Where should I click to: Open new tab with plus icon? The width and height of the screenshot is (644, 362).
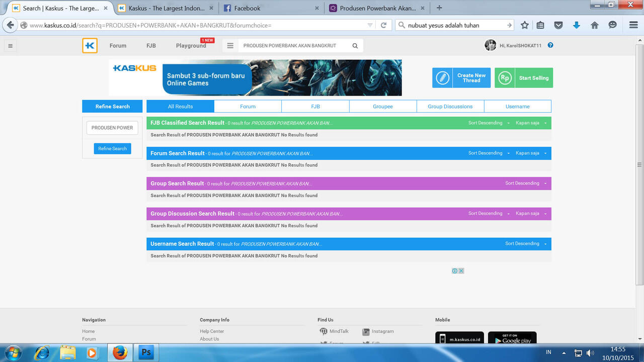[439, 8]
